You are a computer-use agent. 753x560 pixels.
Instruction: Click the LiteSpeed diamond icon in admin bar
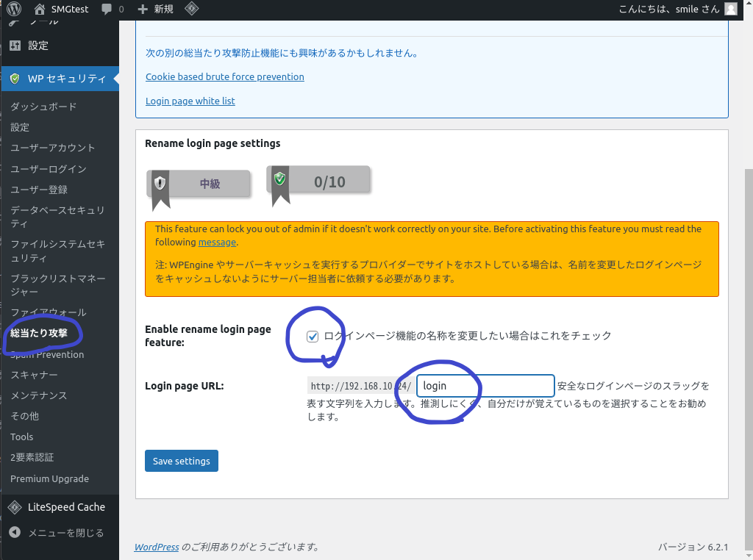[192, 9]
